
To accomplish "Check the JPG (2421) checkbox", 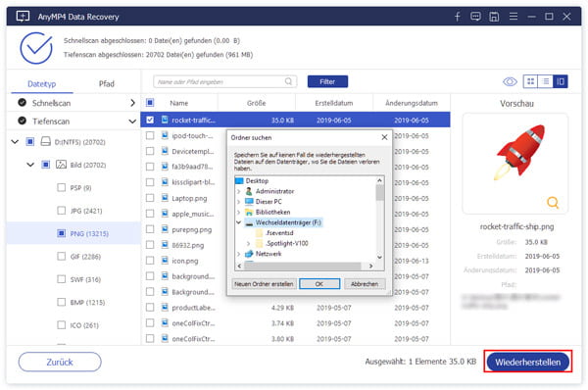I will coord(61,211).
